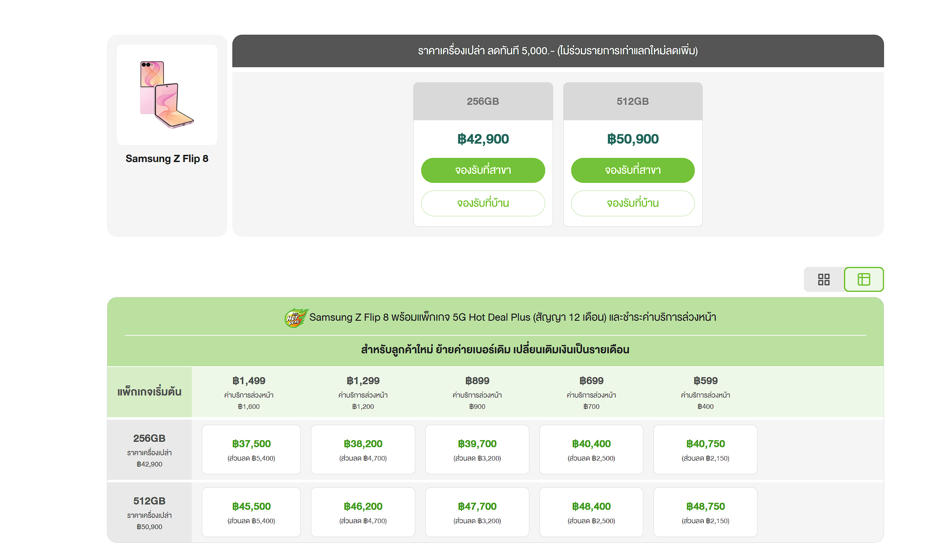Reserve 512GB for home delivery
This screenshot has width=948, height=560.
pos(633,203)
